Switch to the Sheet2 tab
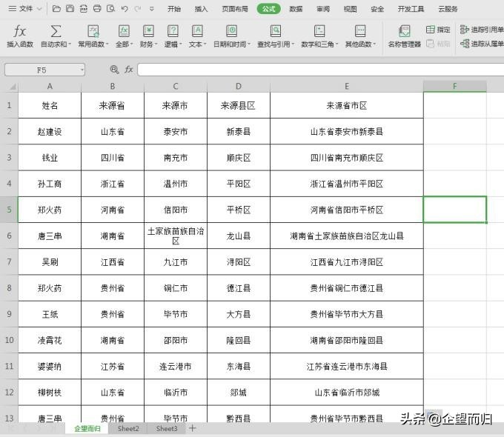The image size is (504, 437). click(x=128, y=429)
